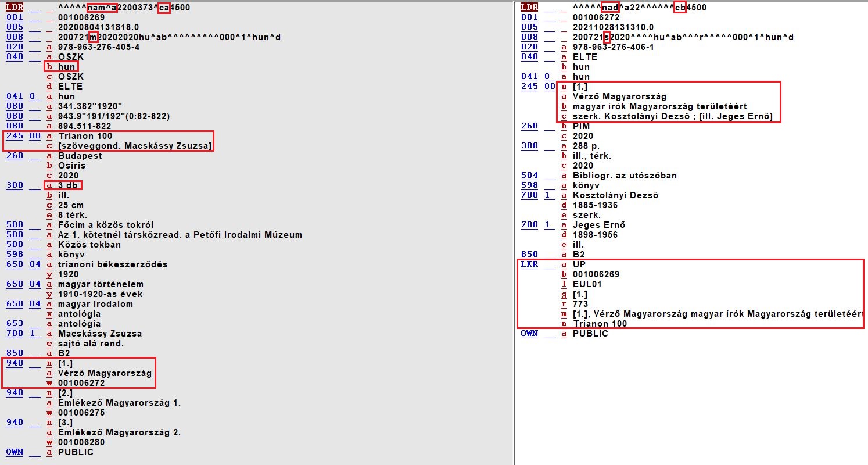Select illustration value ill., térk.

click(592, 156)
